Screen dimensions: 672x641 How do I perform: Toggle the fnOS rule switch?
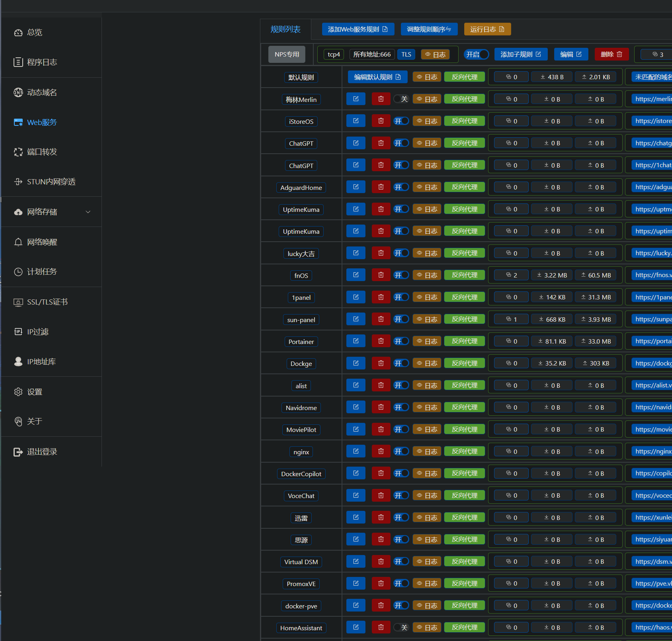point(401,275)
